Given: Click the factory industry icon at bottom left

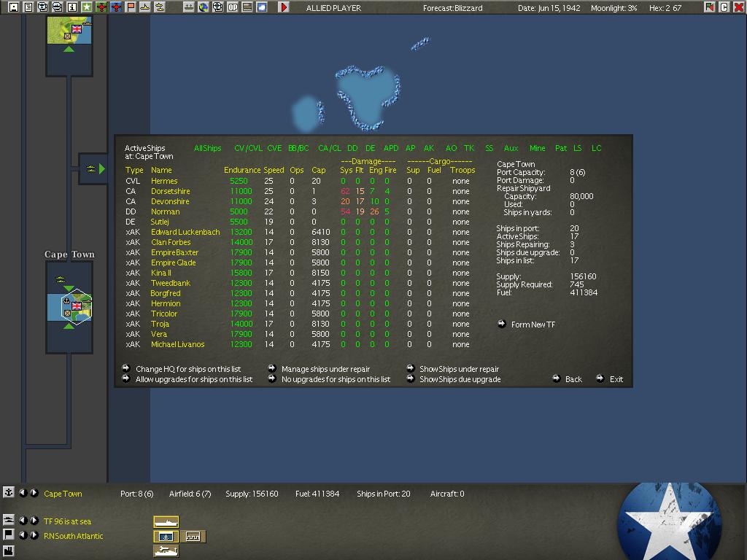Looking at the screenshot, I should pyautogui.click(x=8, y=553).
